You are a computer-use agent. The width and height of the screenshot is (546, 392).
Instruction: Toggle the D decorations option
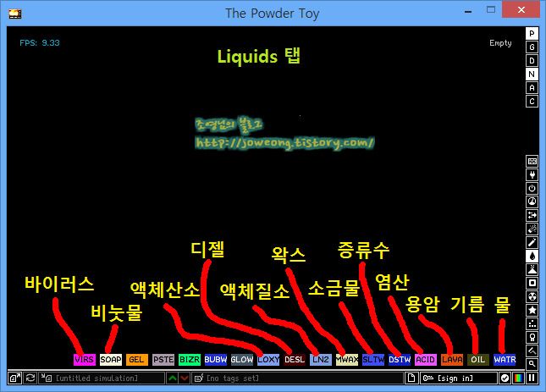(x=532, y=61)
